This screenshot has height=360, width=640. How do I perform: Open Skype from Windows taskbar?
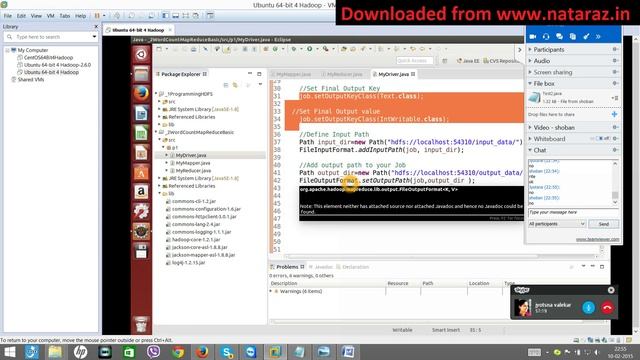[x=227, y=352]
